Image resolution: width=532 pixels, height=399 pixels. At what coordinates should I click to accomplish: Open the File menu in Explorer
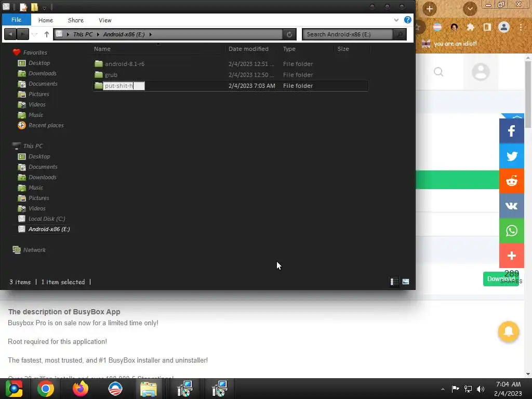[x=16, y=20]
